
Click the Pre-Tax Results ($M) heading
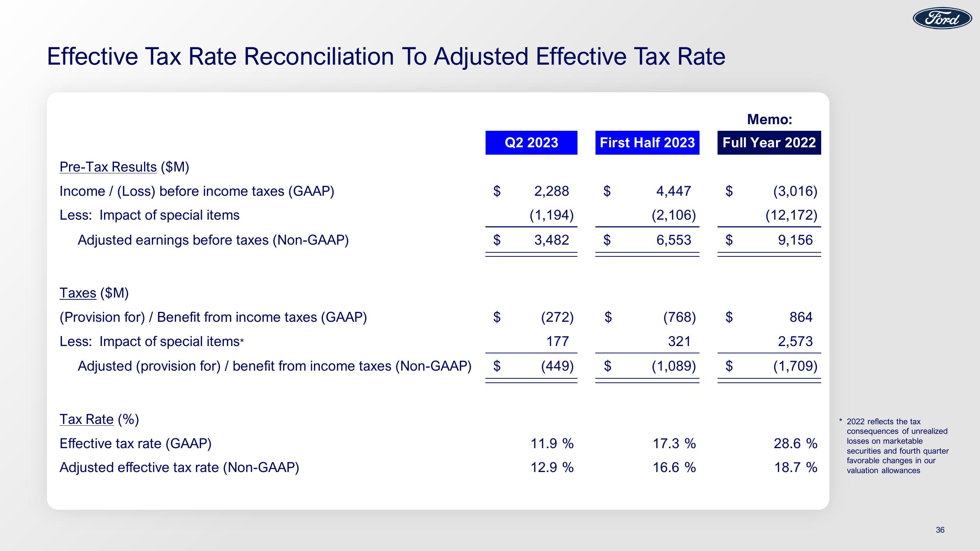(124, 167)
